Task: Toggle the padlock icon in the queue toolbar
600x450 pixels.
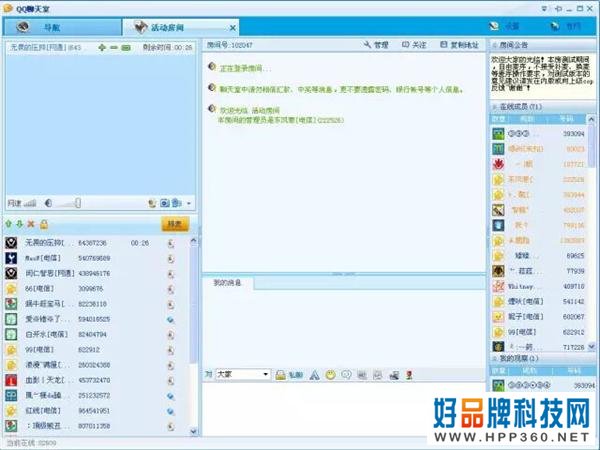Action: tap(44, 224)
